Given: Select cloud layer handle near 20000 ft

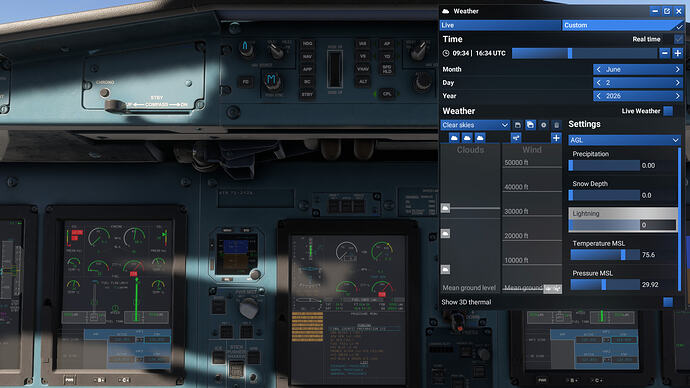Looking at the screenshot, I should [x=445, y=233].
